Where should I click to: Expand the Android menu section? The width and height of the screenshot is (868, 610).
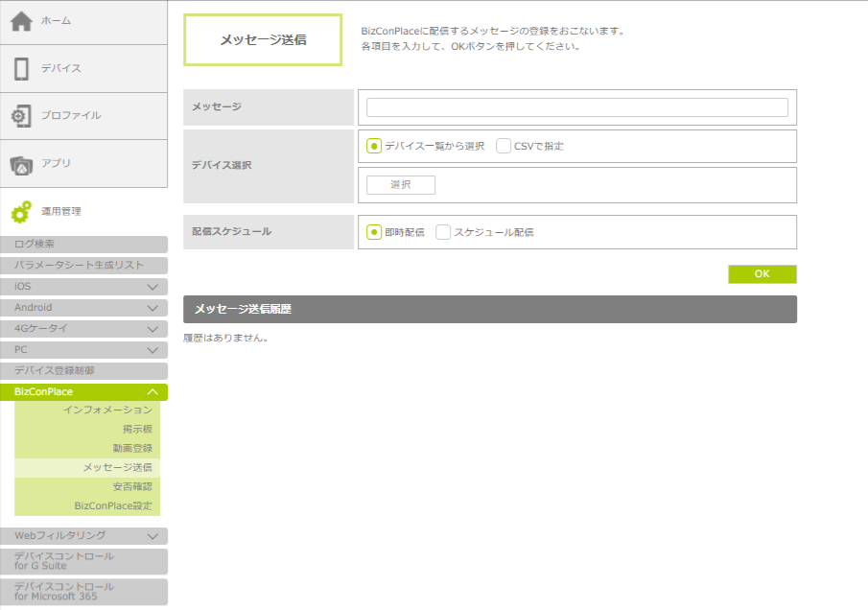tap(152, 308)
